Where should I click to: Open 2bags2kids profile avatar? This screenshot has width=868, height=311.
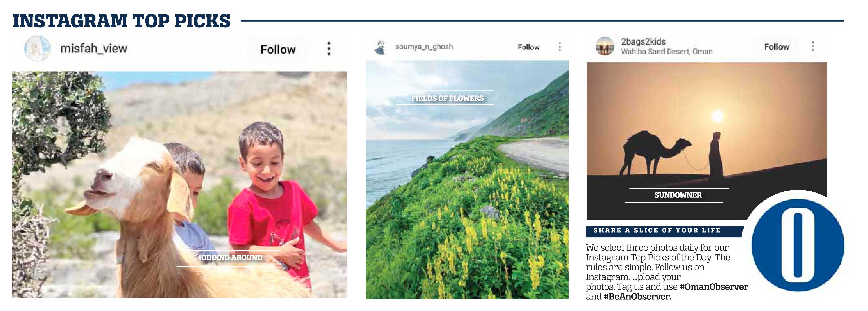605,46
